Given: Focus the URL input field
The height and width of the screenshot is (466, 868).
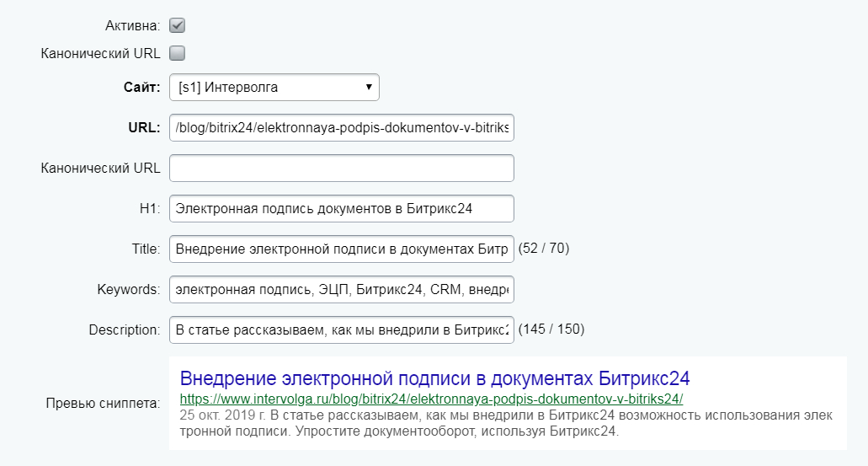Looking at the screenshot, I should click(342, 128).
